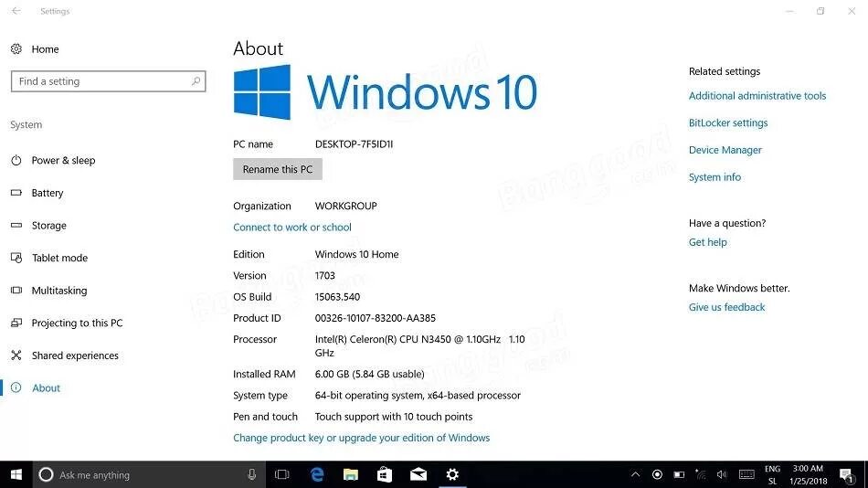This screenshot has height=488, width=868.
Task: Open the Battery settings page
Action: pyautogui.click(x=47, y=194)
